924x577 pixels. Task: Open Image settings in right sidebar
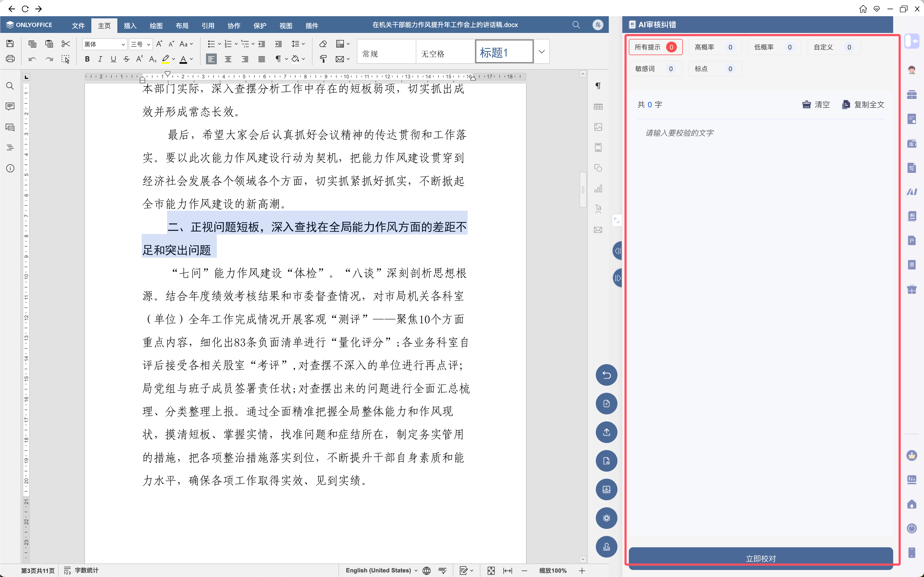pyautogui.click(x=598, y=127)
